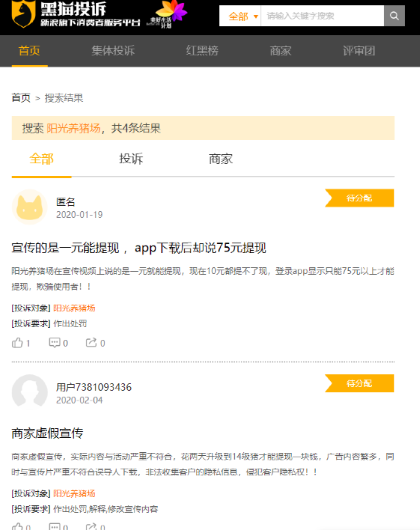Click 作出处罚 request text in first complaint
Screen dimensions: 420x530
[x=70, y=324]
